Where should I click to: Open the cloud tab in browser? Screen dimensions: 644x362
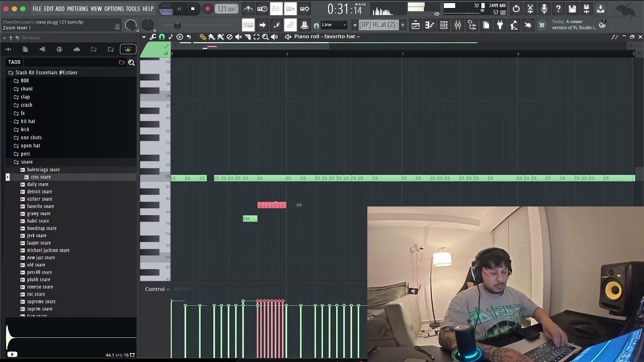coord(76,49)
